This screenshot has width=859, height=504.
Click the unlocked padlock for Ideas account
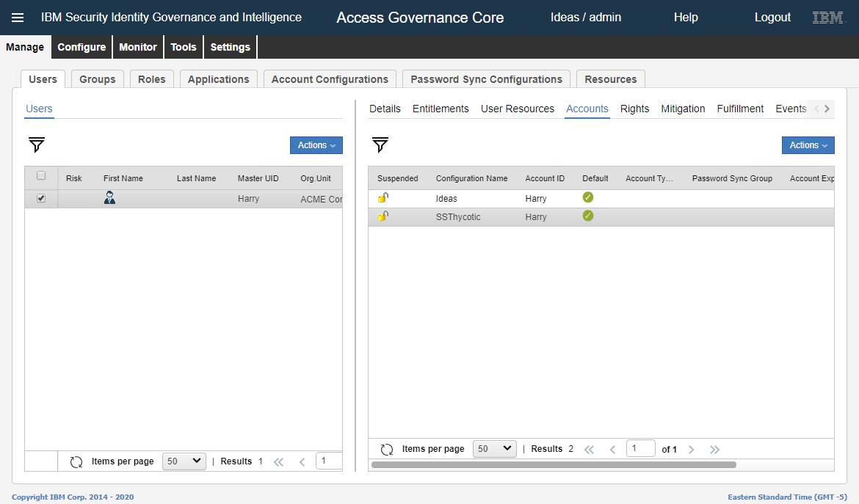pyautogui.click(x=383, y=197)
